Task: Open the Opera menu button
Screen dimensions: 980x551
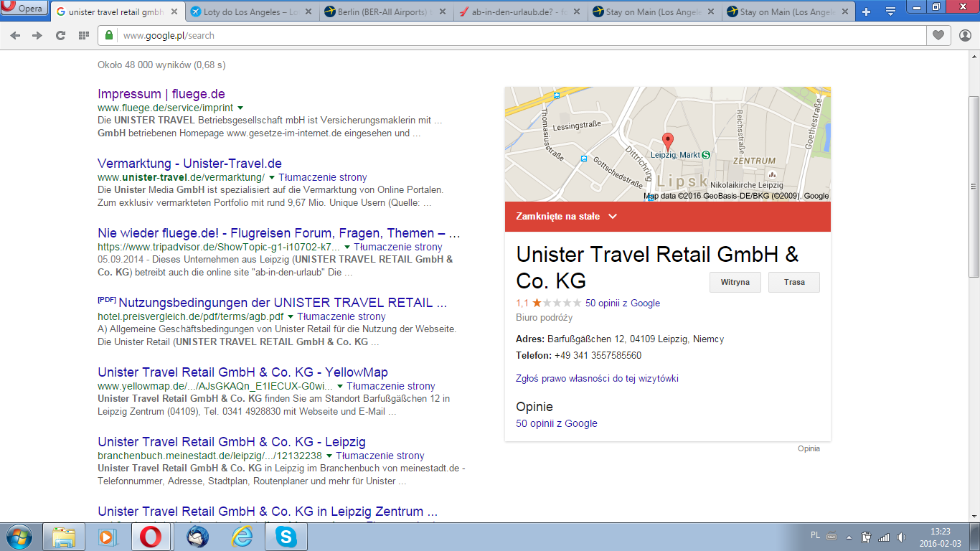Action: tap(24, 9)
